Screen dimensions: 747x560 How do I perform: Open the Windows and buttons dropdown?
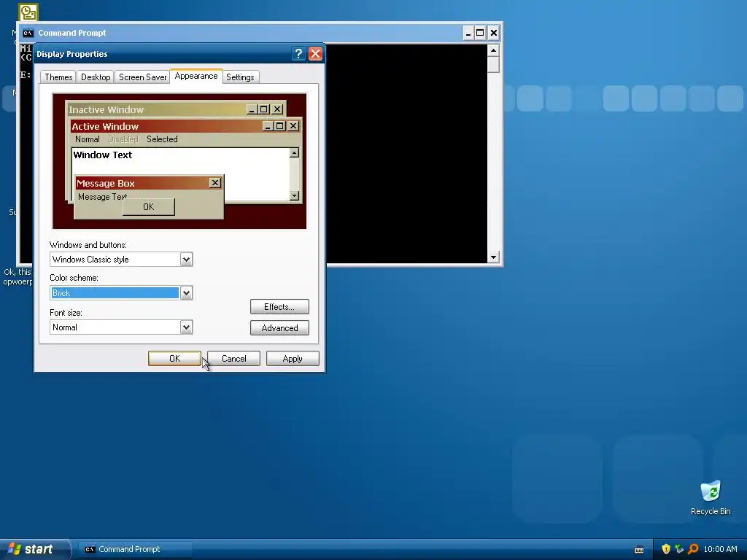186,260
